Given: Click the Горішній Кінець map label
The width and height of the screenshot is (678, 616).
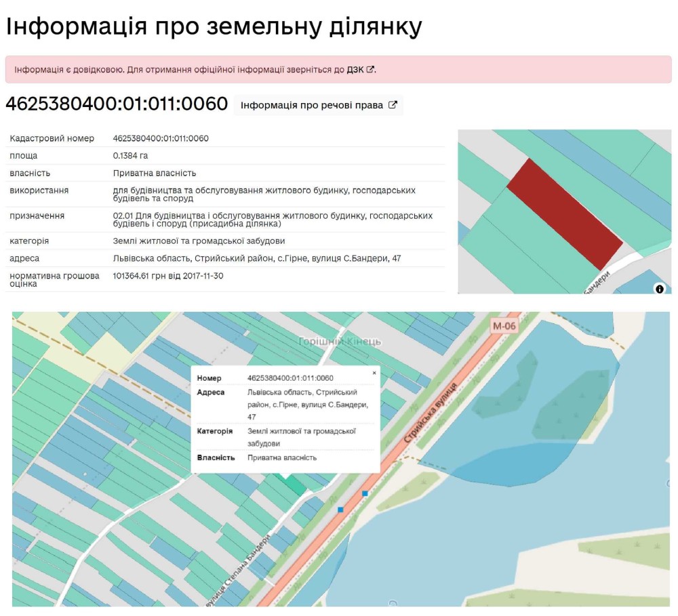Looking at the screenshot, I should click(340, 342).
